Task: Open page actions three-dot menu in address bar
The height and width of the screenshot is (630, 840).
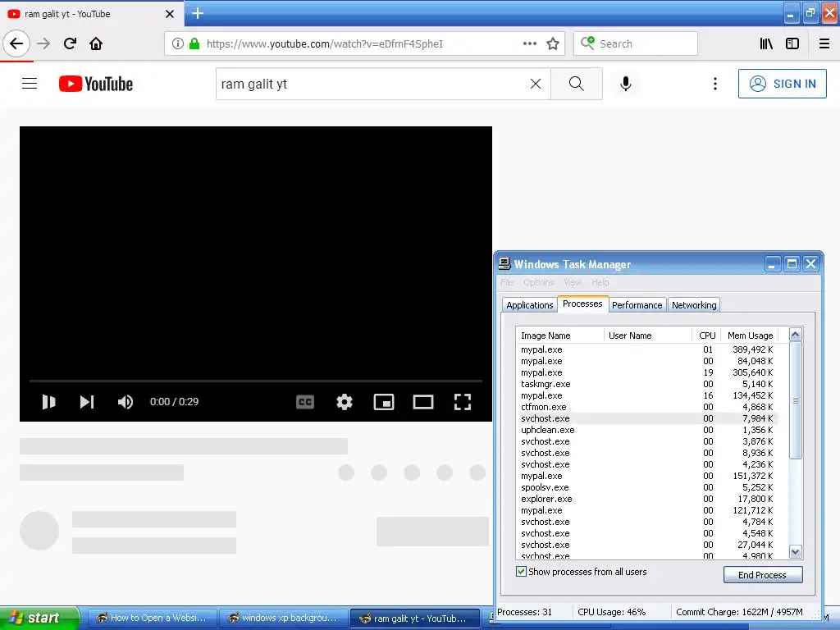Action: [530, 43]
